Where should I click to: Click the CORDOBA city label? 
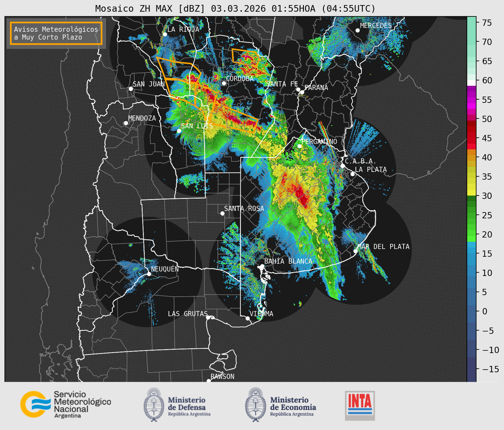click(x=240, y=79)
